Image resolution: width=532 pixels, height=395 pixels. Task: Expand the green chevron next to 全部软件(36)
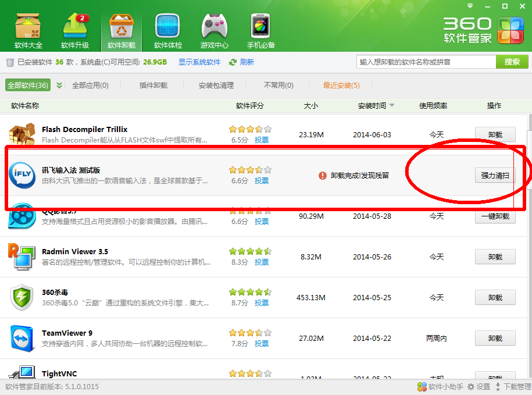59,85
